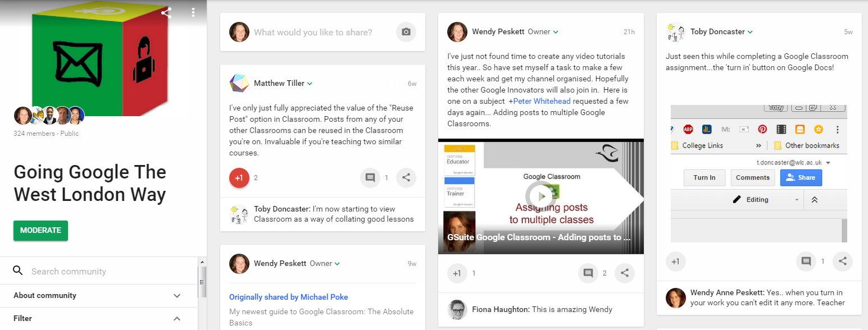The width and height of the screenshot is (868, 330).
Task: Click Matthew Tiller's polyhedron avatar
Action: pyautogui.click(x=239, y=84)
